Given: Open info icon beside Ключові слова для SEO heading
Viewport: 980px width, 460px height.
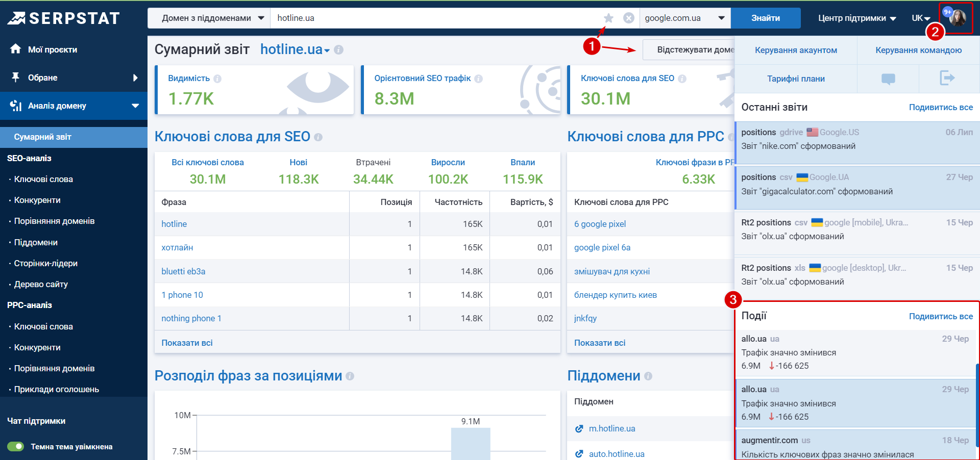Looking at the screenshot, I should (318, 137).
